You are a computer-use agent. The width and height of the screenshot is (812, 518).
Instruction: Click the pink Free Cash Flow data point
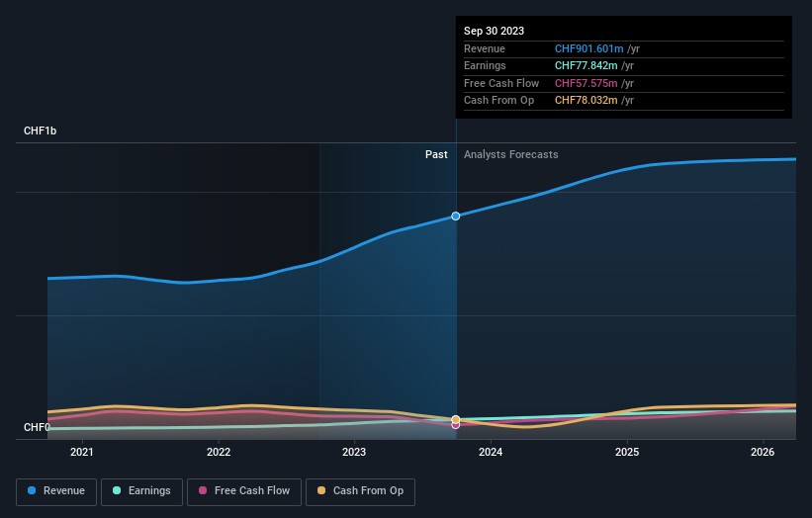[456, 425]
